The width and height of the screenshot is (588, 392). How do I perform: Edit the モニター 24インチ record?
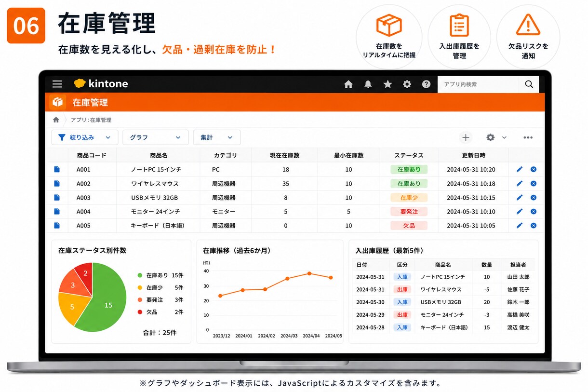click(520, 211)
